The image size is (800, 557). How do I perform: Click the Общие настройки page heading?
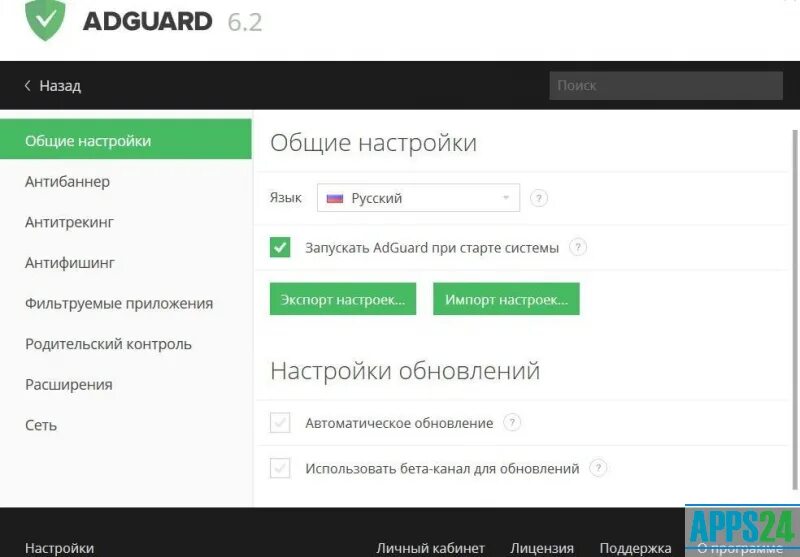(373, 142)
